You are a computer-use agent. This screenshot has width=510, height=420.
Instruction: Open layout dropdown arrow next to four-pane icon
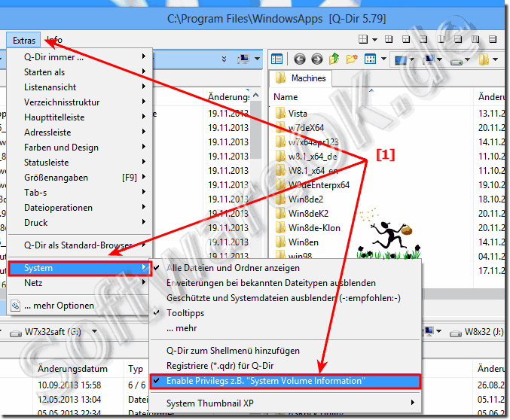[x=374, y=40]
